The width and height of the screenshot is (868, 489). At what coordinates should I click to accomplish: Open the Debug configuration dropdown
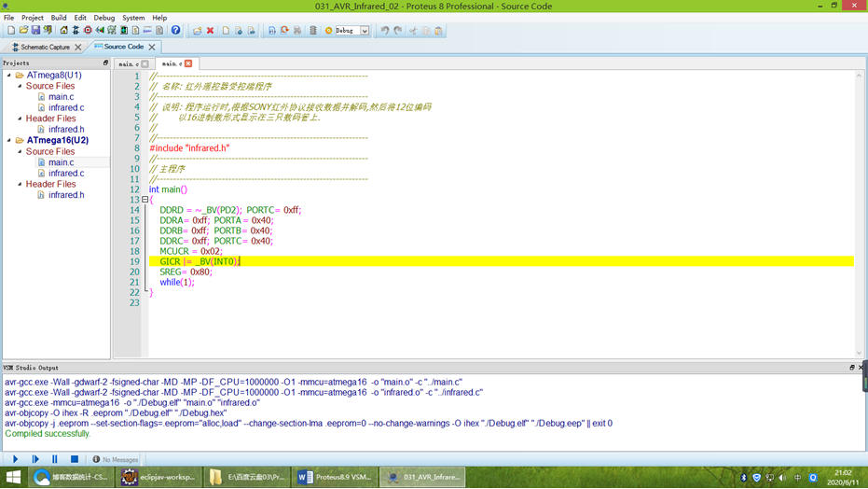tap(365, 31)
